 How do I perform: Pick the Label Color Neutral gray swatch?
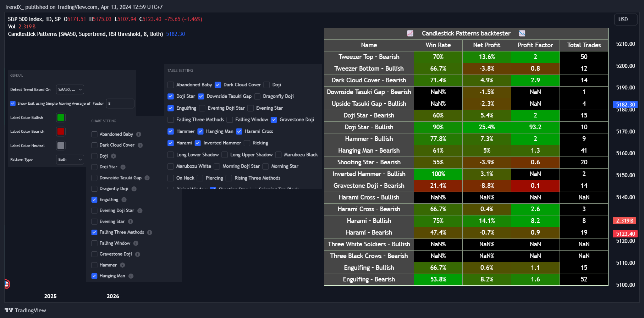pos(61,146)
